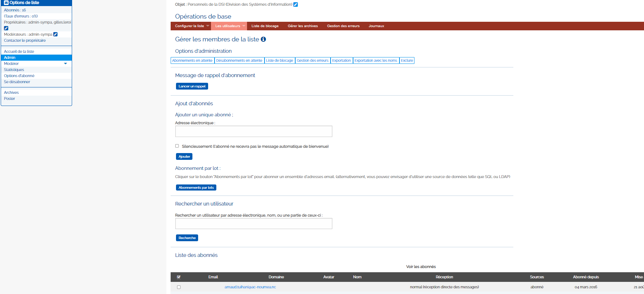This screenshot has height=294, width=644.
Task: Open the Journaux menu item
Action: pyautogui.click(x=376, y=26)
